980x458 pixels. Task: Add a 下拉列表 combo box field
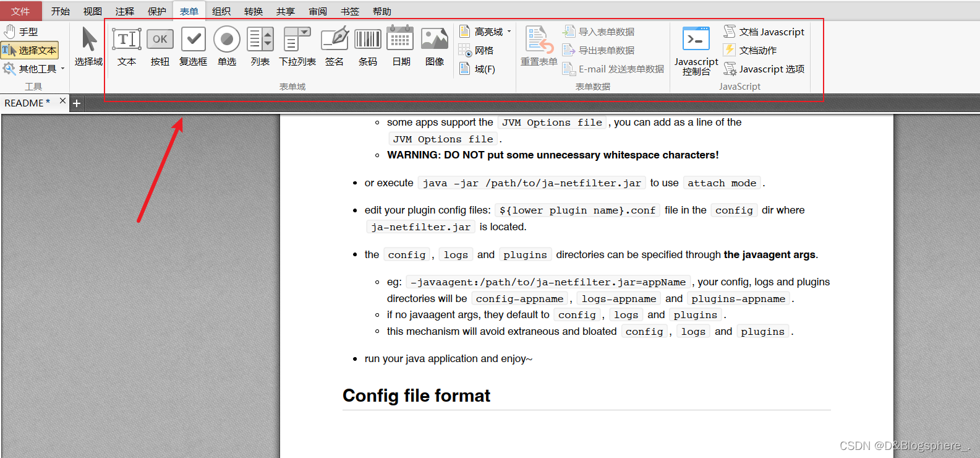click(297, 46)
